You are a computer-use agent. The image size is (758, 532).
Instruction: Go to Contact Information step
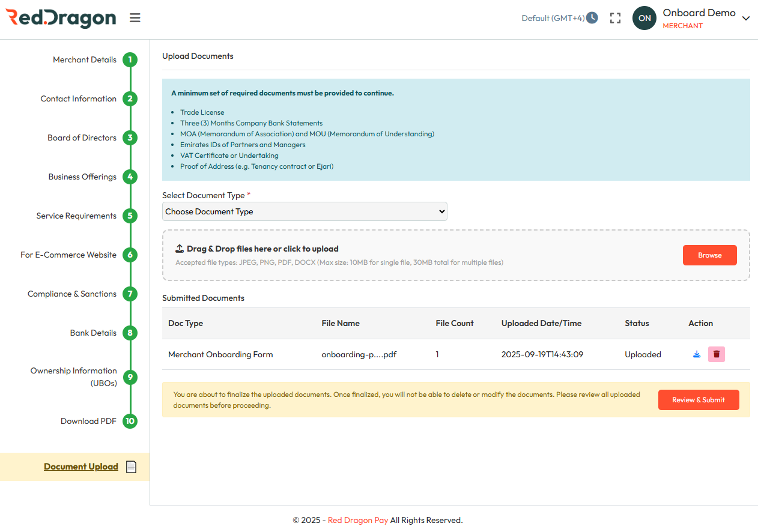tap(79, 99)
